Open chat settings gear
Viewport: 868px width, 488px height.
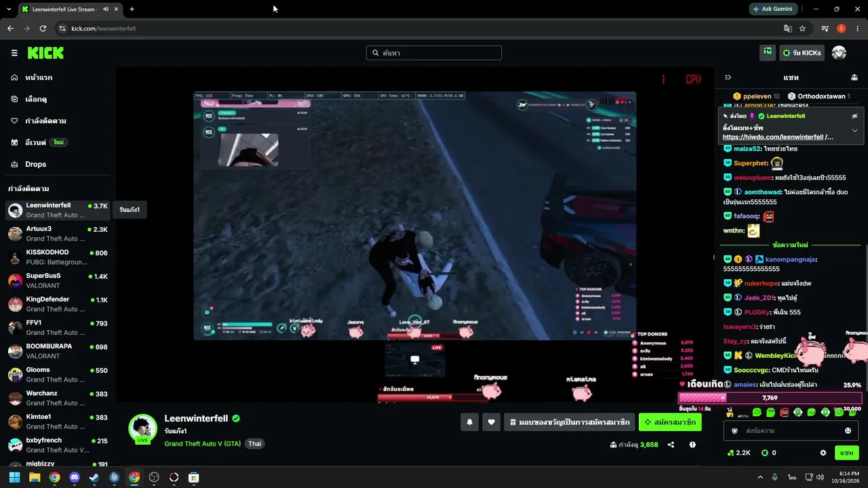823,453
